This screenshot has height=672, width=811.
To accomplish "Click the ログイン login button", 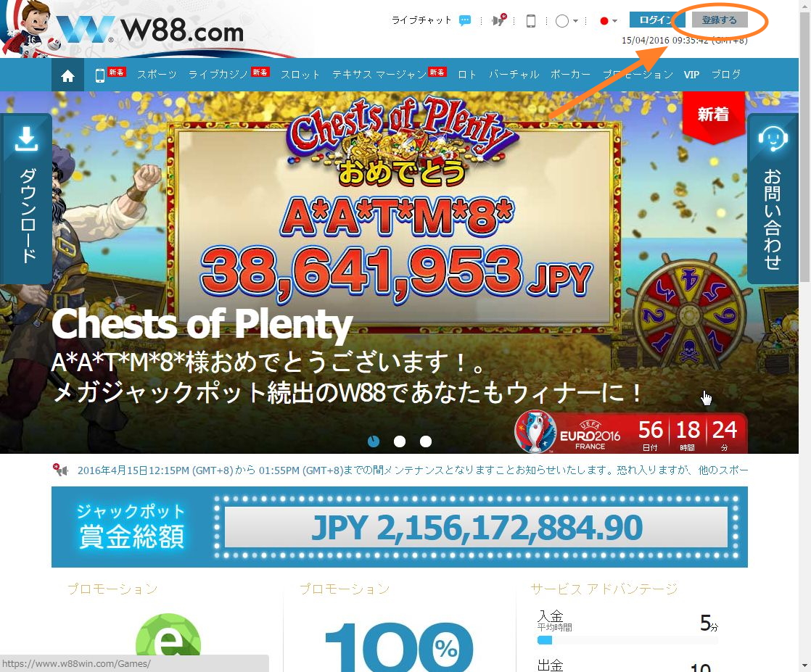I will coord(655,20).
